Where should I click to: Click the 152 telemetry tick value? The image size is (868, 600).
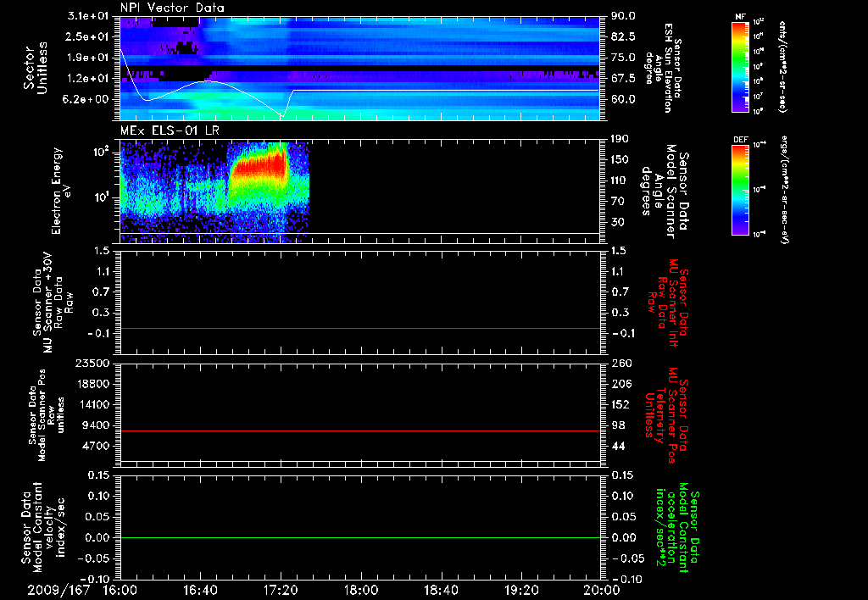620,404
